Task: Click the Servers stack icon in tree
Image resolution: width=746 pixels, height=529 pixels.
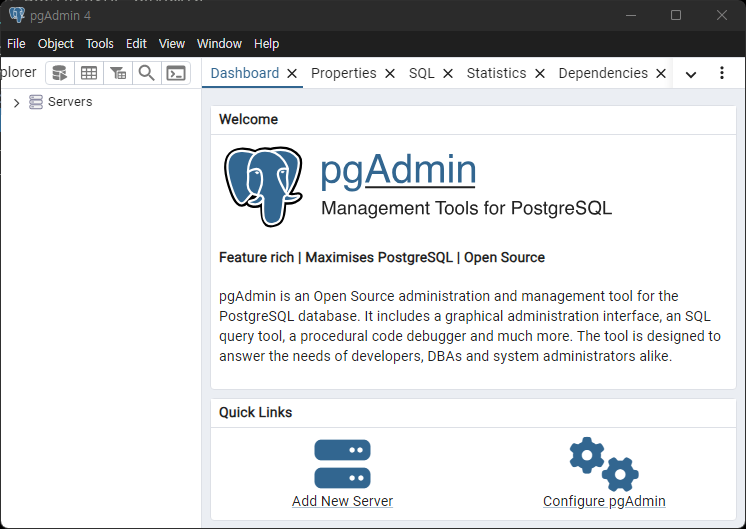Action: tap(36, 102)
